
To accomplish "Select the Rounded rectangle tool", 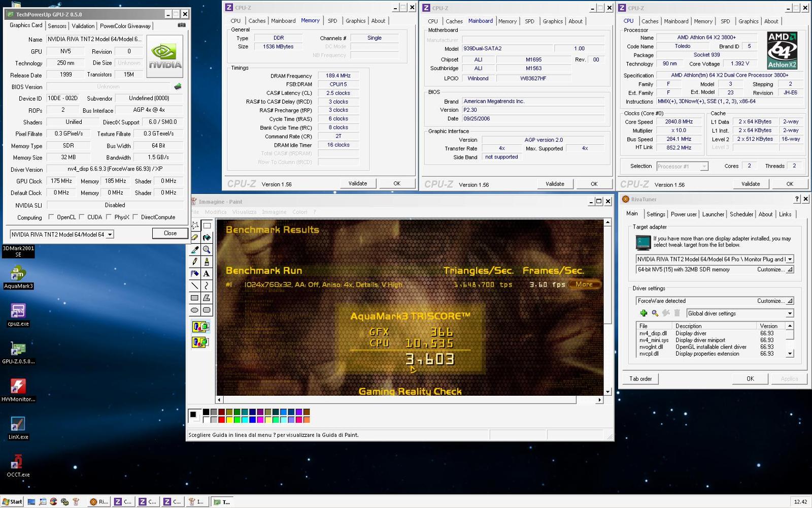I will coord(207,310).
